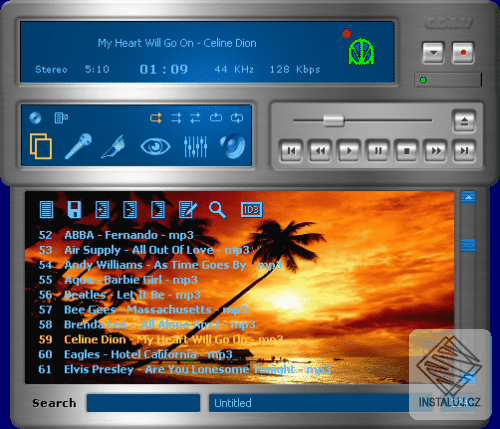Click the playlist scrollbar thumb

[468, 245]
